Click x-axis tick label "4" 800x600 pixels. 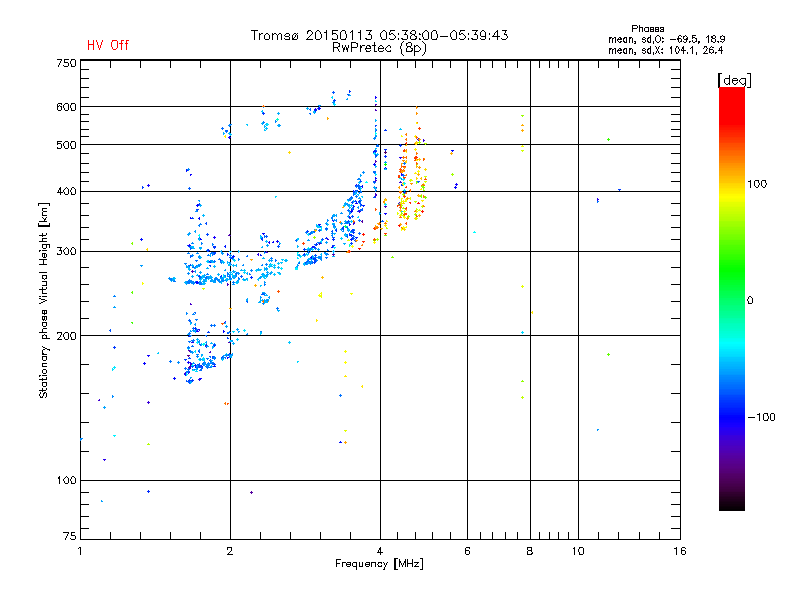[380, 551]
